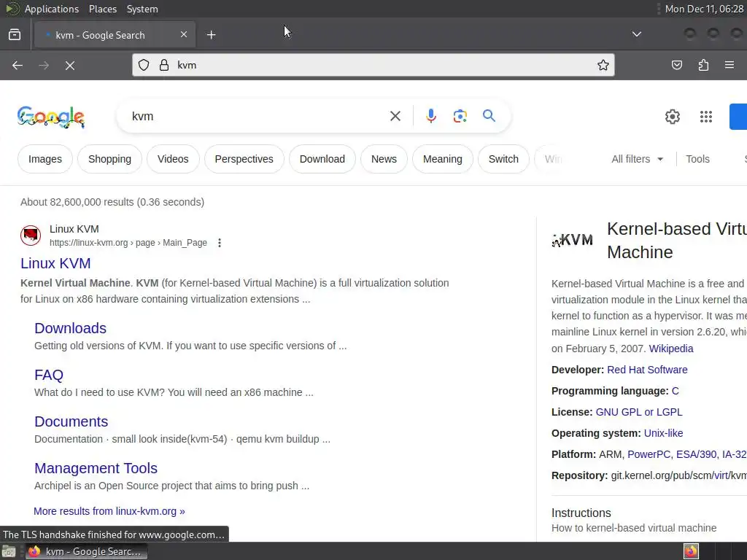Filter results by News
747x560 pixels.
(x=384, y=159)
